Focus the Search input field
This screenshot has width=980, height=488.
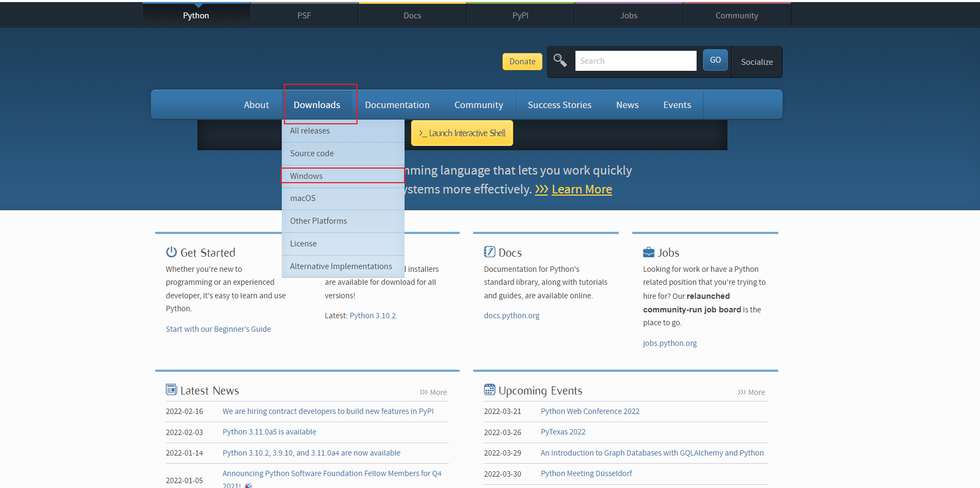pos(635,61)
